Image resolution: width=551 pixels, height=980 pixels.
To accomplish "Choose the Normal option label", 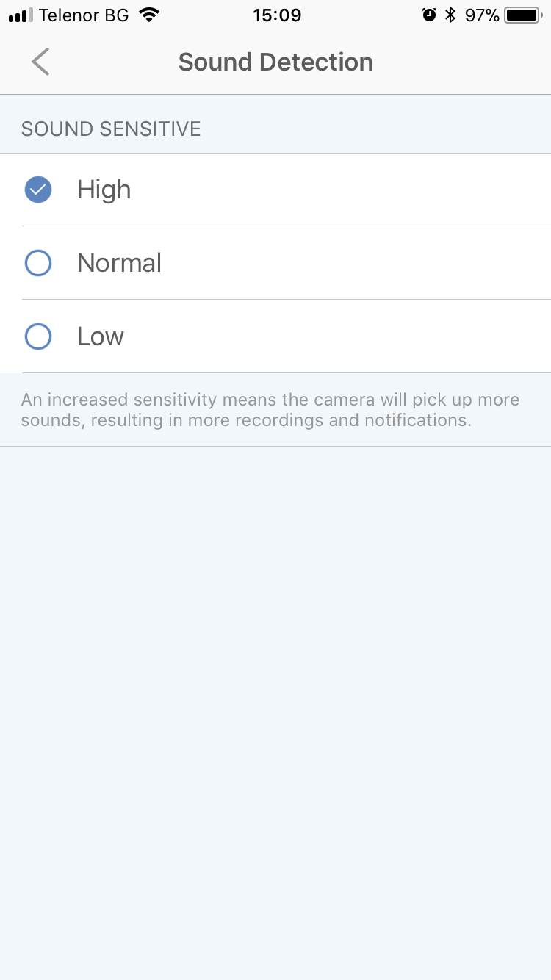I will (119, 263).
